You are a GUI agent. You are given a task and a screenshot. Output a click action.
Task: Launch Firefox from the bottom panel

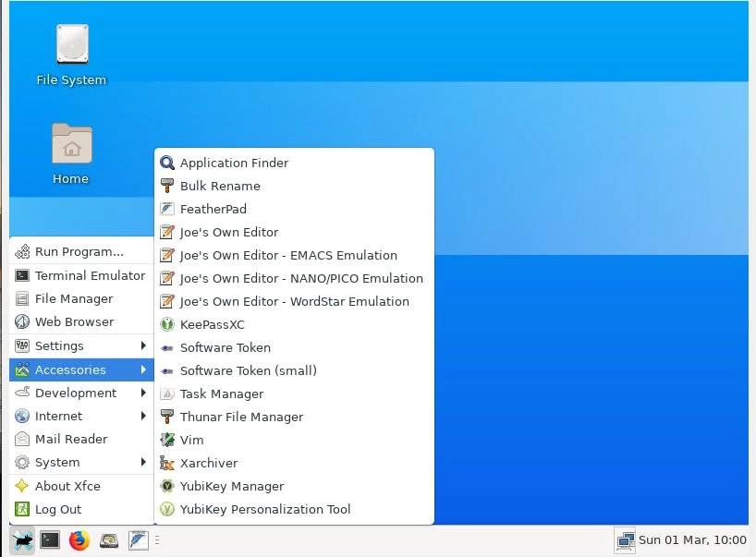(79, 540)
